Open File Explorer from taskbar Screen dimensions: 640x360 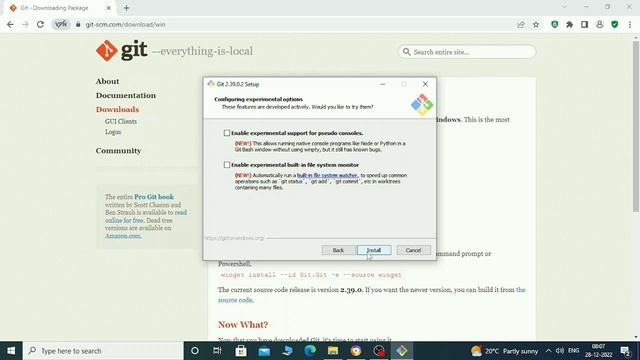coord(333,351)
